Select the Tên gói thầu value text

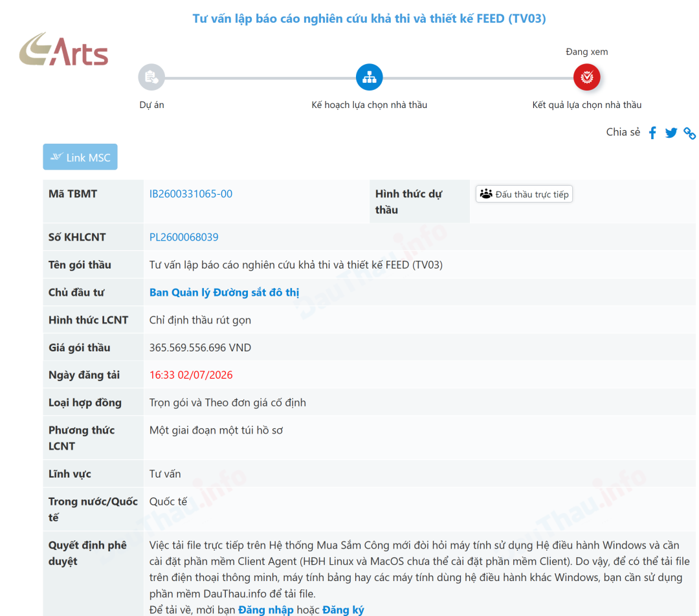coord(296,265)
